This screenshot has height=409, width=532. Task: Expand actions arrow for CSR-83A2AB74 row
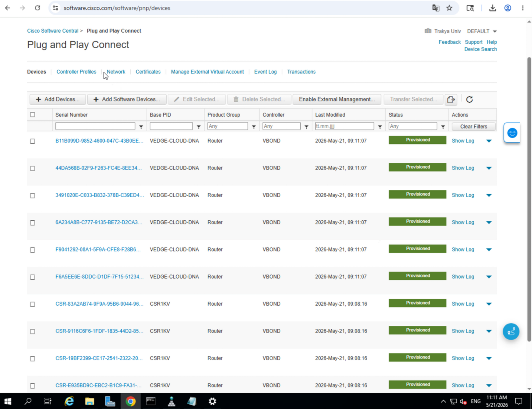[489, 304]
